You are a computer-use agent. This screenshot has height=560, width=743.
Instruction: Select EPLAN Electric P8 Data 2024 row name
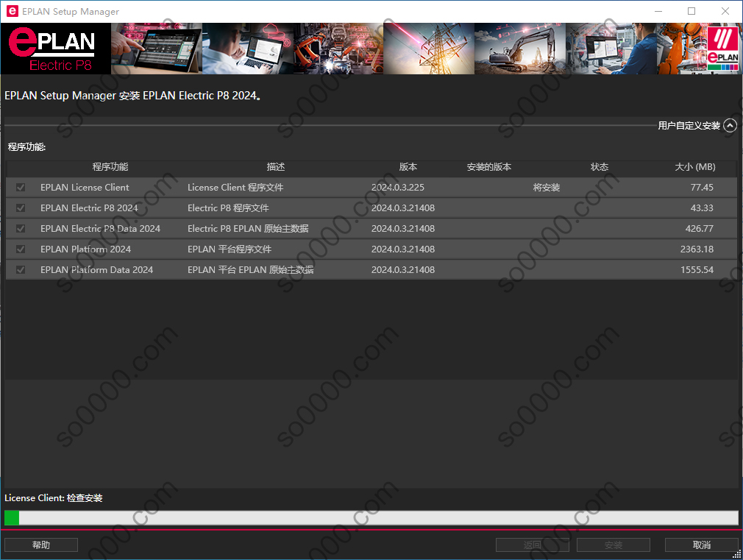(x=101, y=229)
